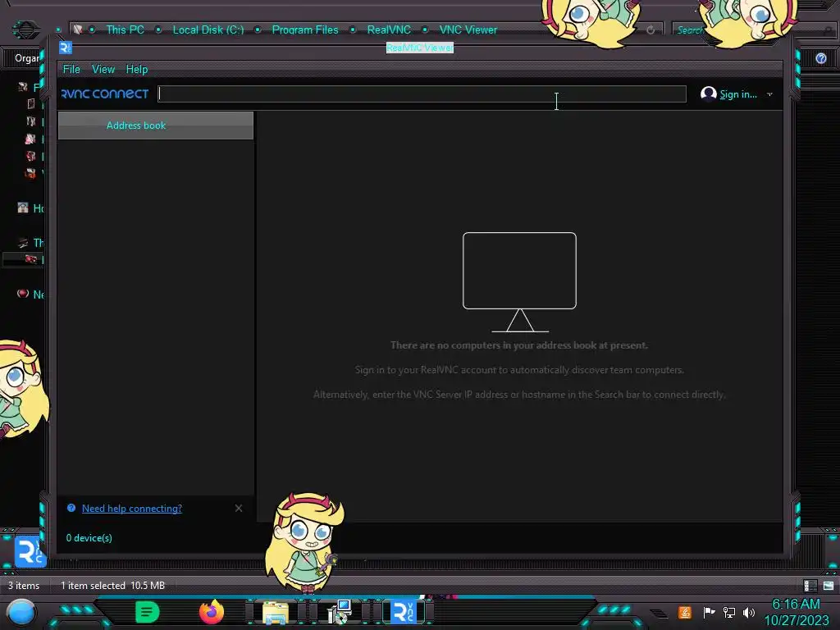
Task: Click the VNC Server address search bar
Action: tap(422, 94)
